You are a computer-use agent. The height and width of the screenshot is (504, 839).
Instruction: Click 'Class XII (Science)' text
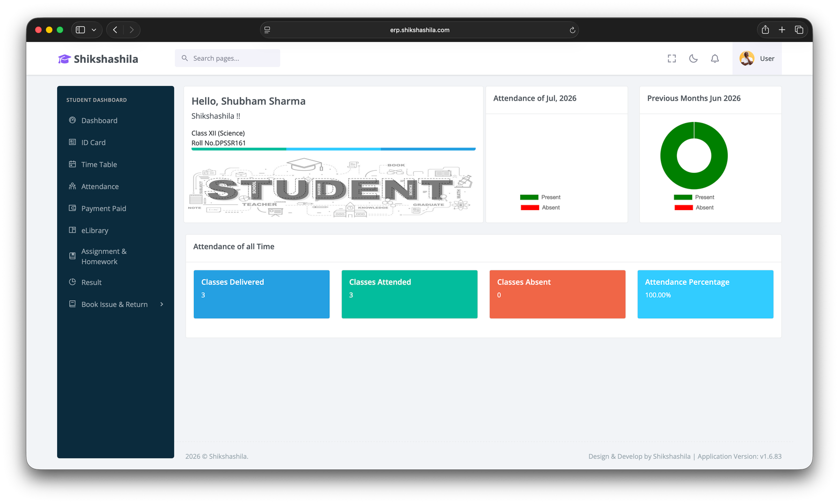coord(218,133)
